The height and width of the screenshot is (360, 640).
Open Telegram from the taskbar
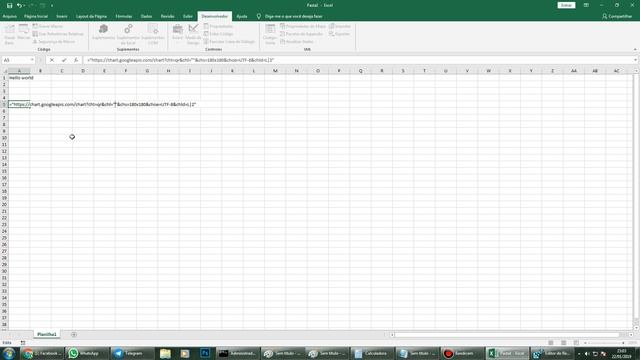tap(133, 353)
